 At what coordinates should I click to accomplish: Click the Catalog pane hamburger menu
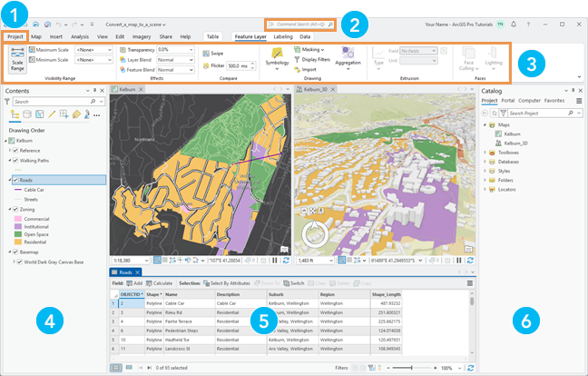pyautogui.click(x=579, y=101)
